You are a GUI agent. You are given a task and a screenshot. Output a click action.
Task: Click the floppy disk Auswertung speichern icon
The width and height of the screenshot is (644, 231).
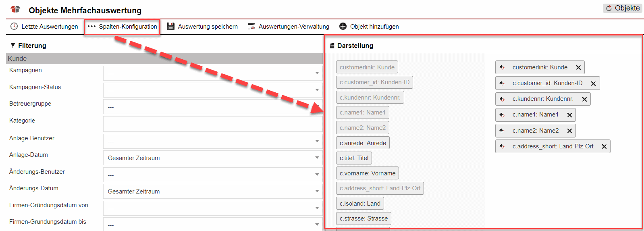pyautogui.click(x=170, y=26)
